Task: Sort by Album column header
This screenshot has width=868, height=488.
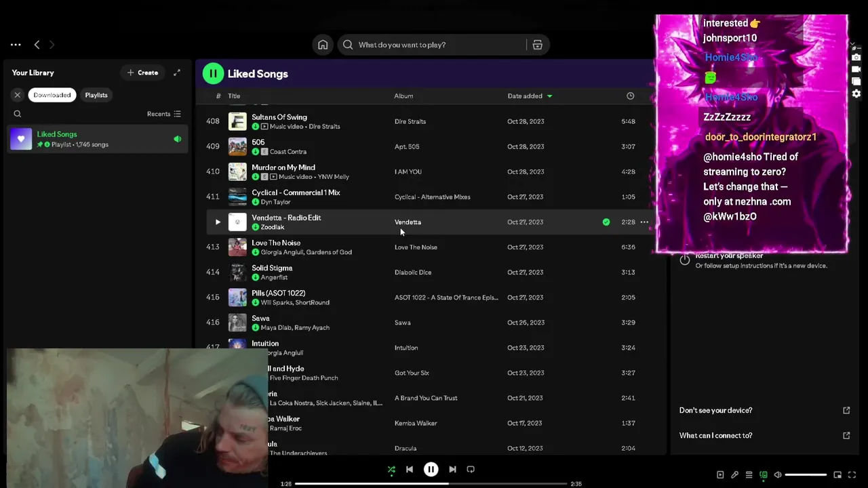Action: 403,96
